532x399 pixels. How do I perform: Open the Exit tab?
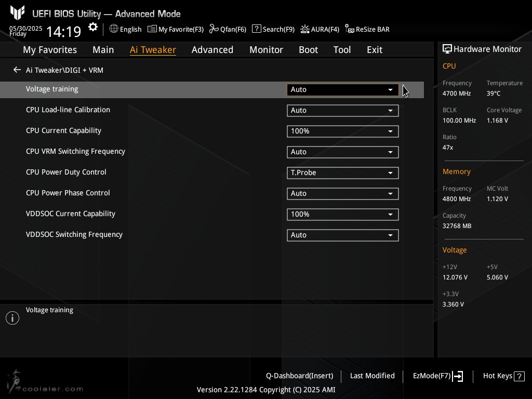click(x=375, y=50)
